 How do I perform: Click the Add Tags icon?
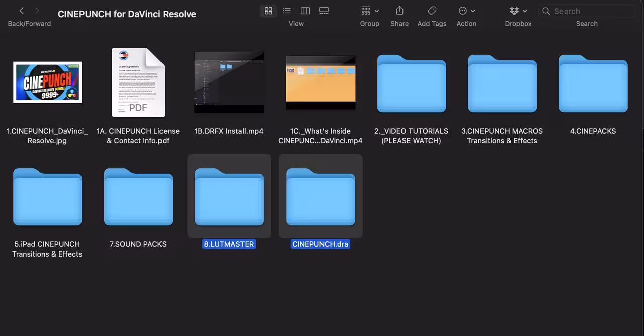[x=432, y=11]
